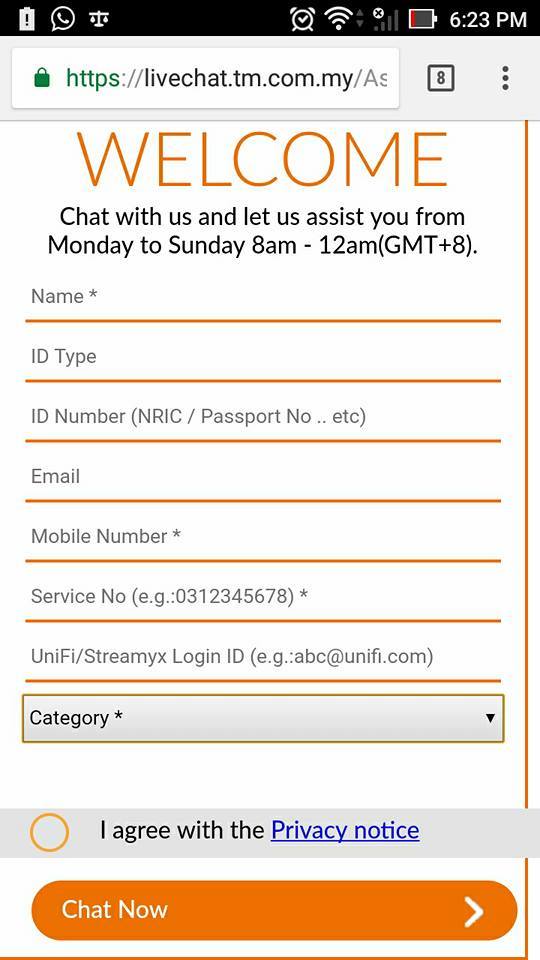Viewport: 540px width, 960px height.
Task: Tap the livechat.tm.com.my address bar
Action: pyautogui.click(x=206, y=78)
